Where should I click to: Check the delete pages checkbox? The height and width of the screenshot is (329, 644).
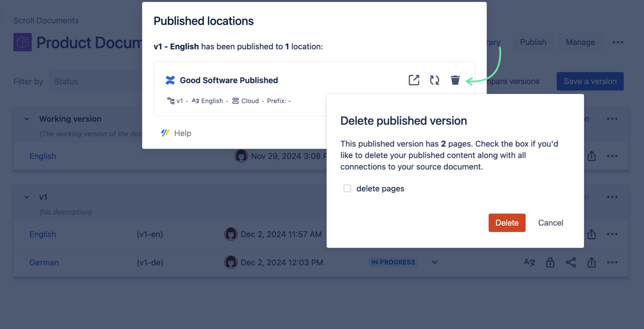347,188
